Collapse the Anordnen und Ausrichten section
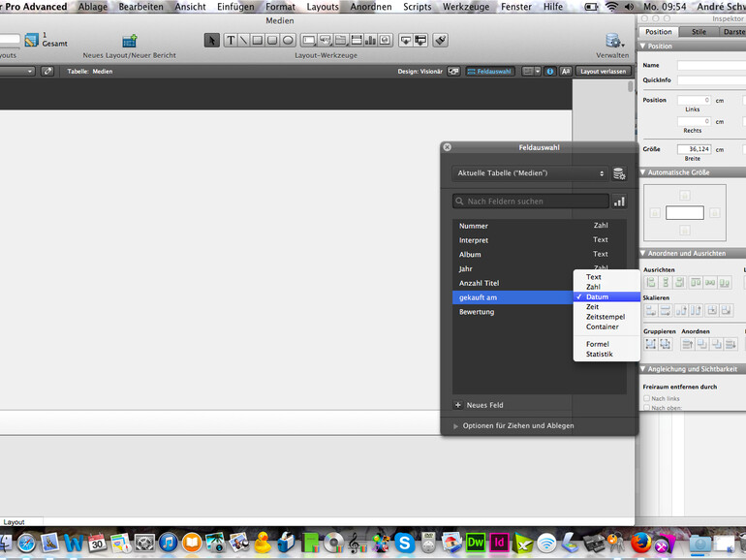746x560 pixels. (643, 253)
